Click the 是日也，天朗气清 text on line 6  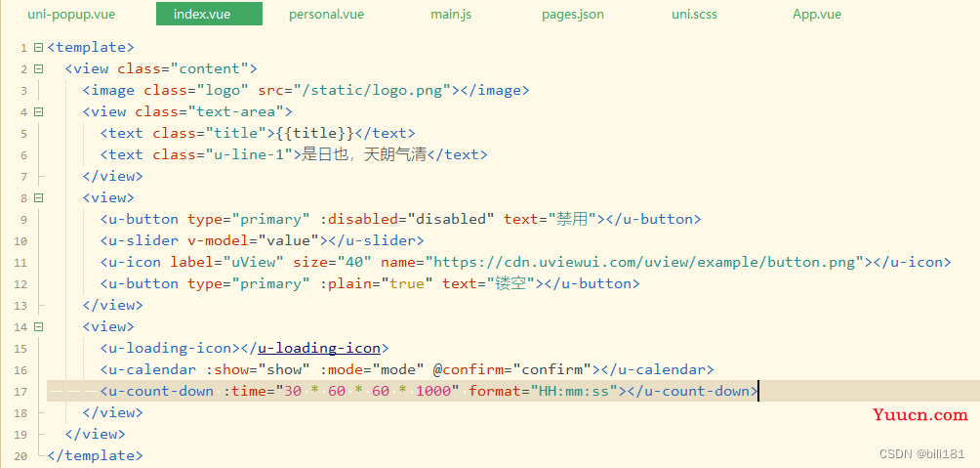(364, 154)
